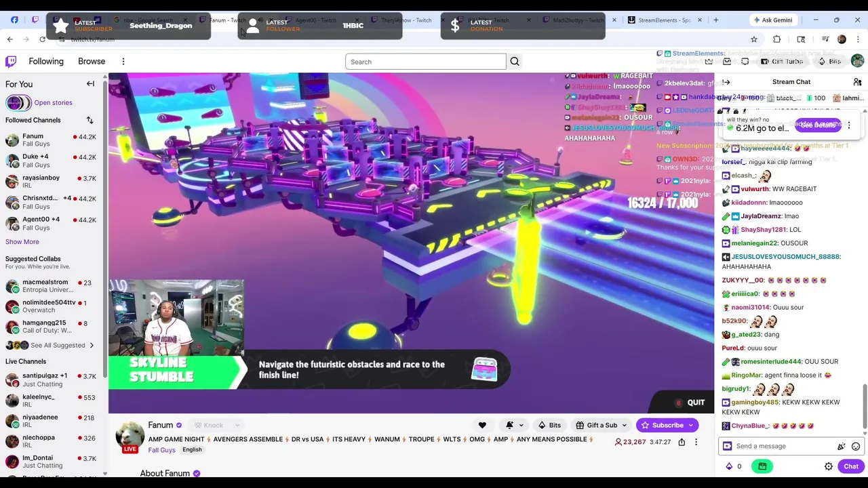Open the Subscribe dropdown button
868x488 pixels.
click(x=691, y=425)
